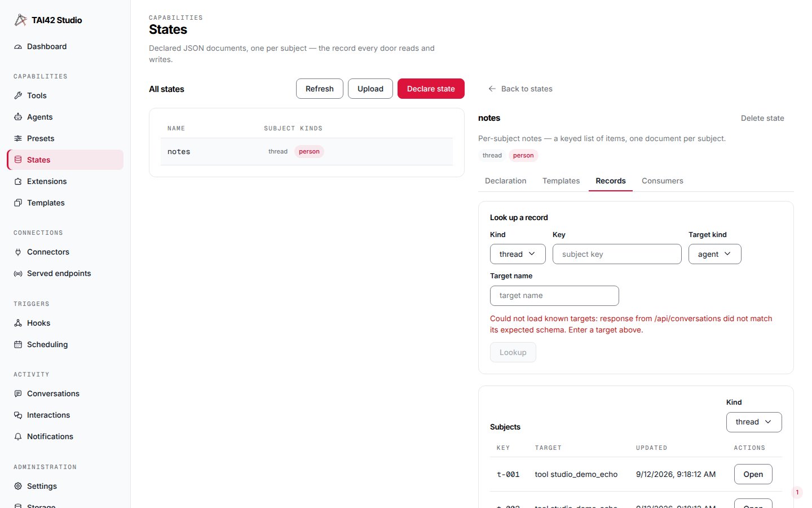Click the Conversations chat icon
The image size is (812, 508).
pyautogui.click(x=18, y=393)
